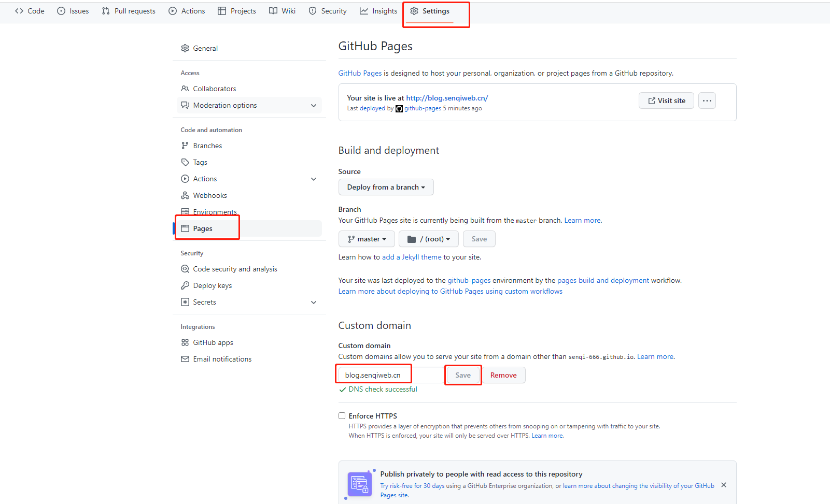Viewport: 830px width, 504px height.
Task: Open the add a Jekyll theme link
Action: [x=412, y=257]
